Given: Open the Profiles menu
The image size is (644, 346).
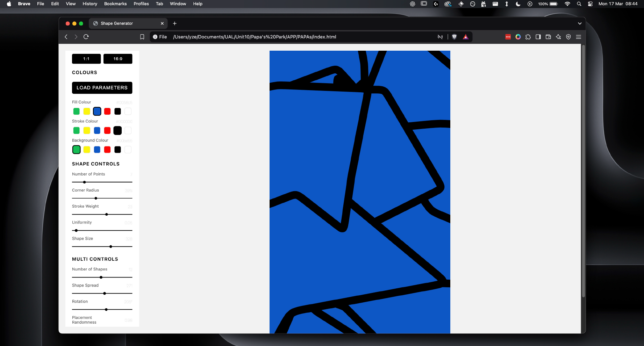Looking at the screenshot, I should [141, 4].
